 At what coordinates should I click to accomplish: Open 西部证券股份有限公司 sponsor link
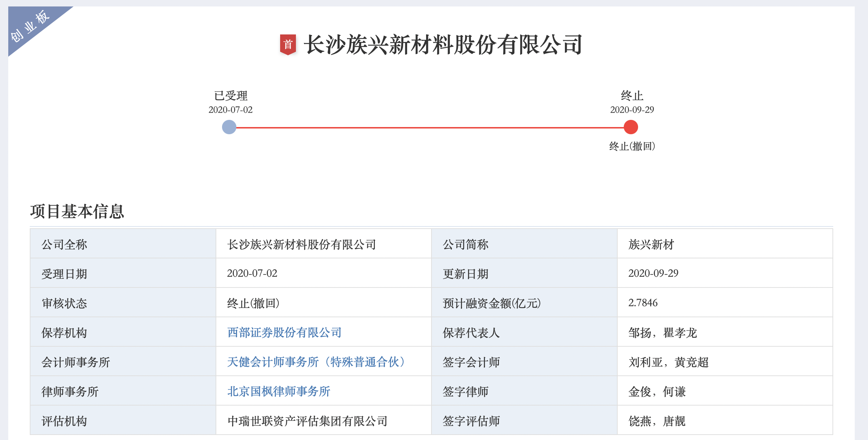[x=284, y=332]
